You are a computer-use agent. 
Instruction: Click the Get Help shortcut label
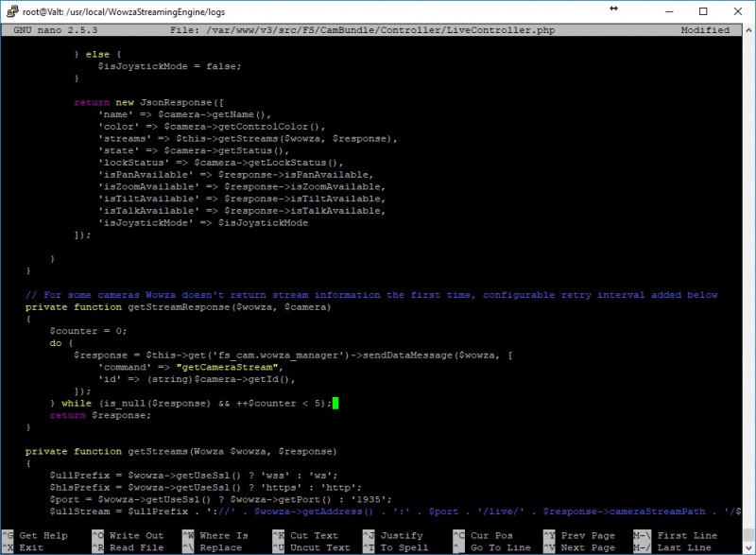43,536
